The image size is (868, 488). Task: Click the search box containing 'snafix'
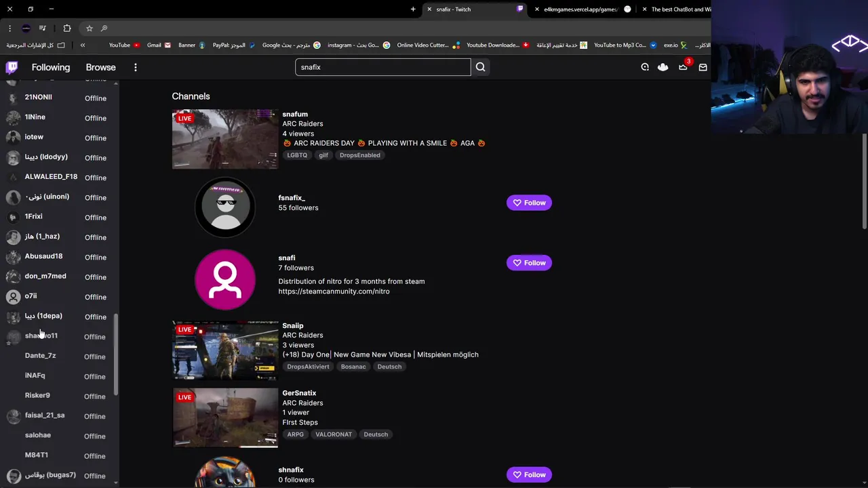pos(382,67)
